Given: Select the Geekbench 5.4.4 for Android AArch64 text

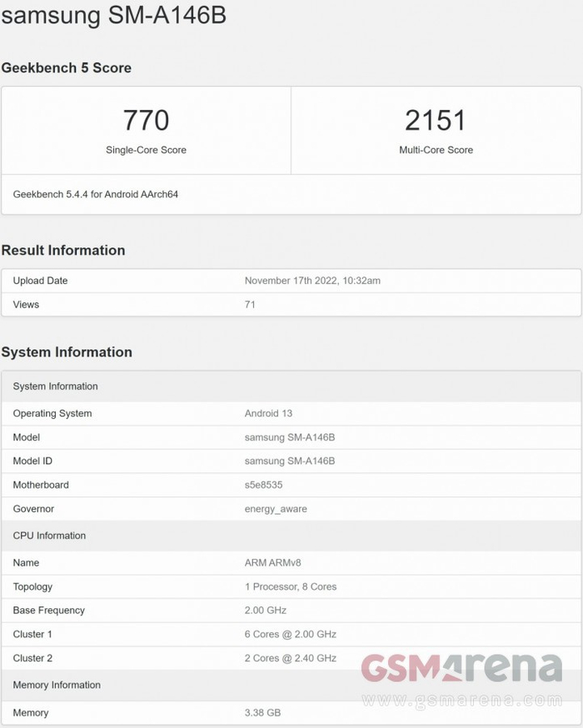Looking at the screenshot, I should coord(96,194).
